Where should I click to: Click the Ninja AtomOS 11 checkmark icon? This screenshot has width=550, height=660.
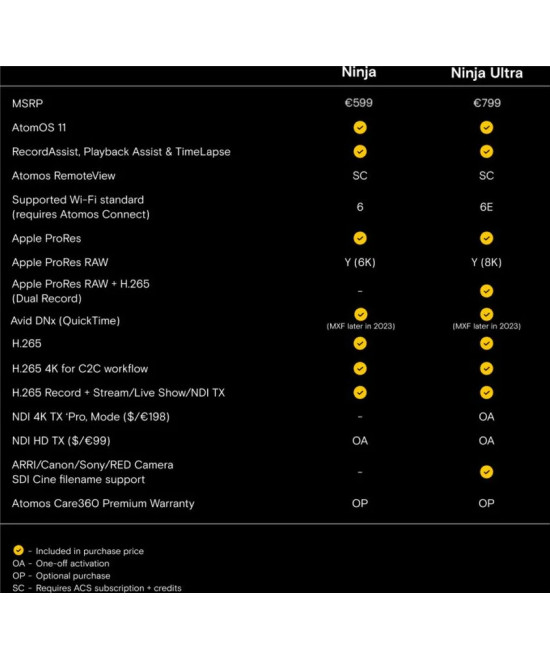pyautogui.click(x=360, y=128)
